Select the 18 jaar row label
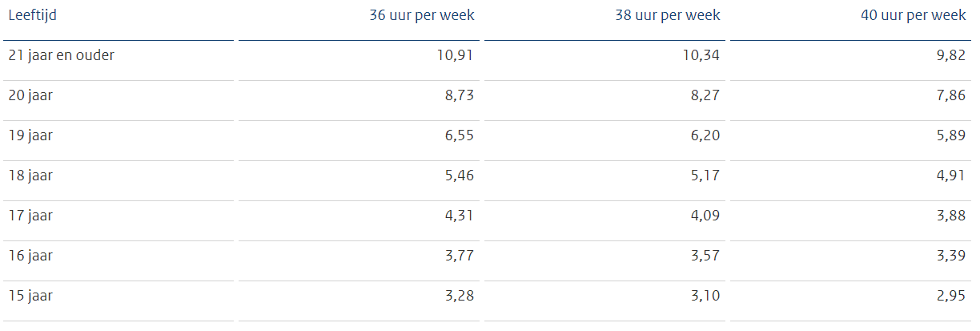This screenshot has height=331, width=980. point(30,176)
